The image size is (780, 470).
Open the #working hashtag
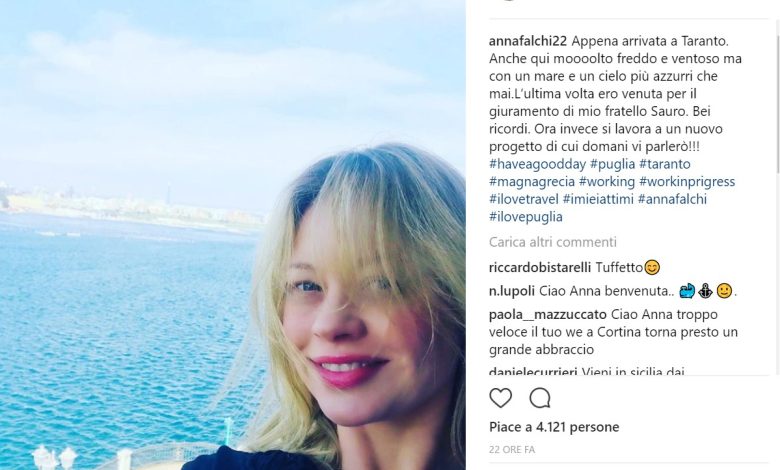pyautogui.click(x=607, y=182)
